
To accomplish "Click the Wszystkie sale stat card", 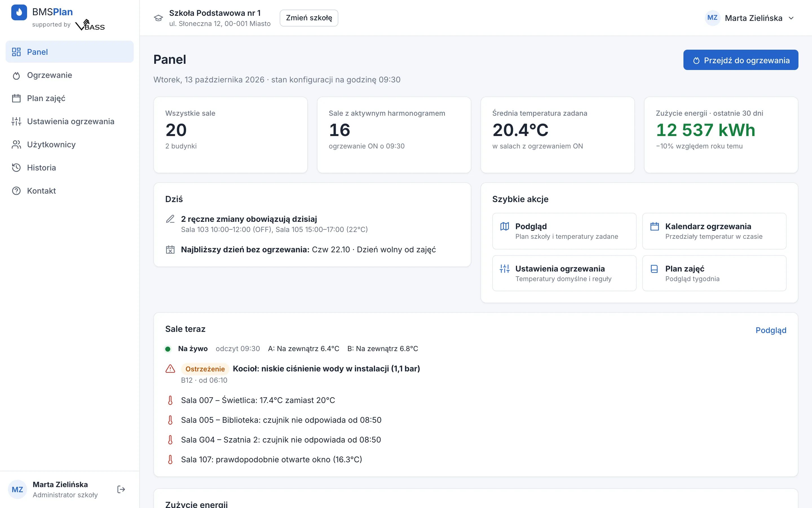I will [x=231, y=135].
